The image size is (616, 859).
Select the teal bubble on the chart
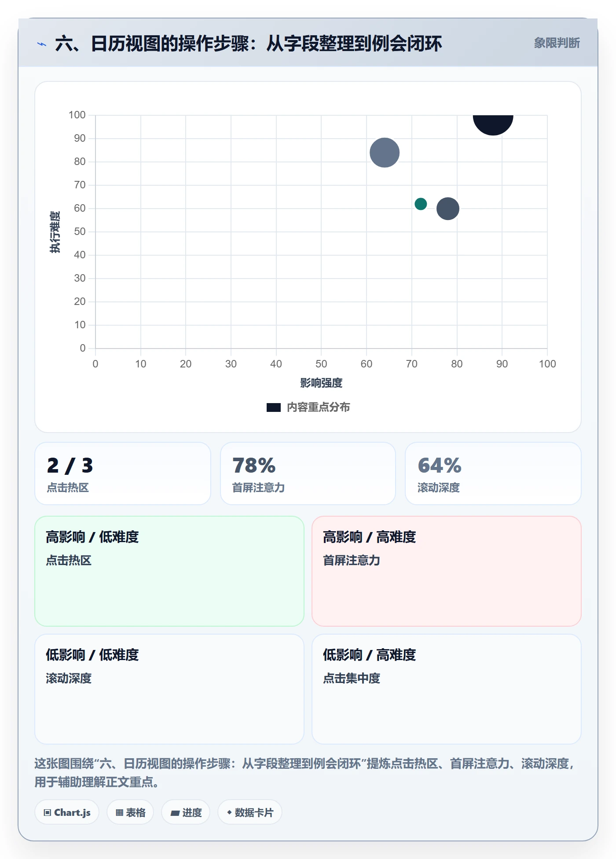(421, 204)
